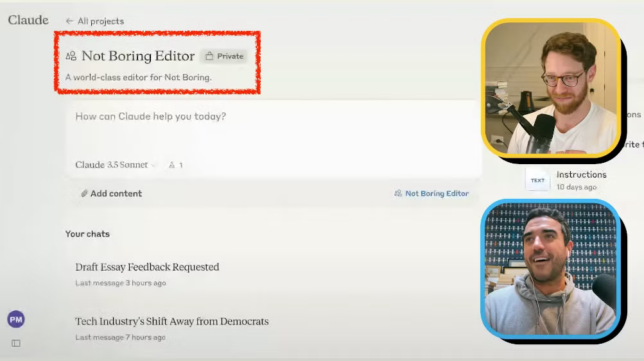Toggle the sidebar panel icon
This screenshot has width=644, height=361.
[x=16, y=343]
